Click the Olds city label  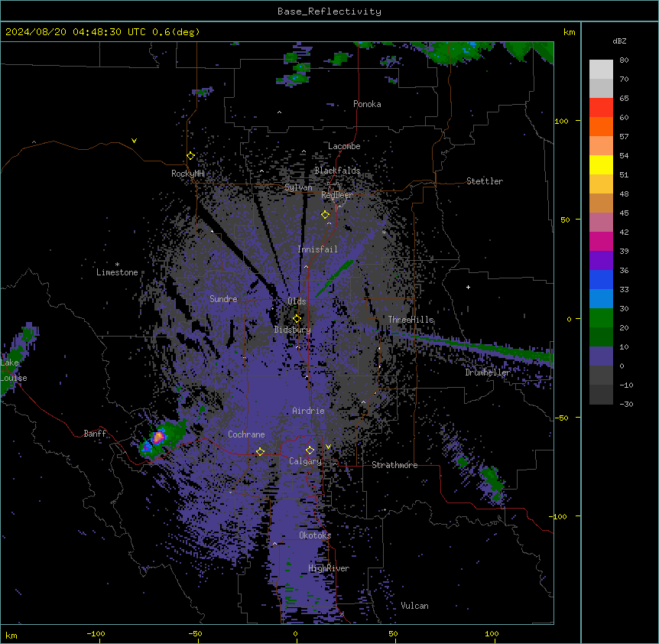click(x=297, y=301)
